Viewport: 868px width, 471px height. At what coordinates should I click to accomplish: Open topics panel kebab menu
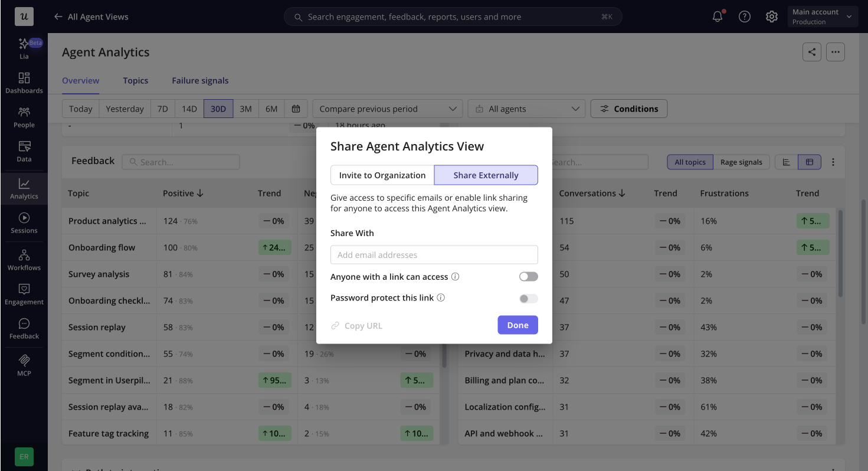833,162
